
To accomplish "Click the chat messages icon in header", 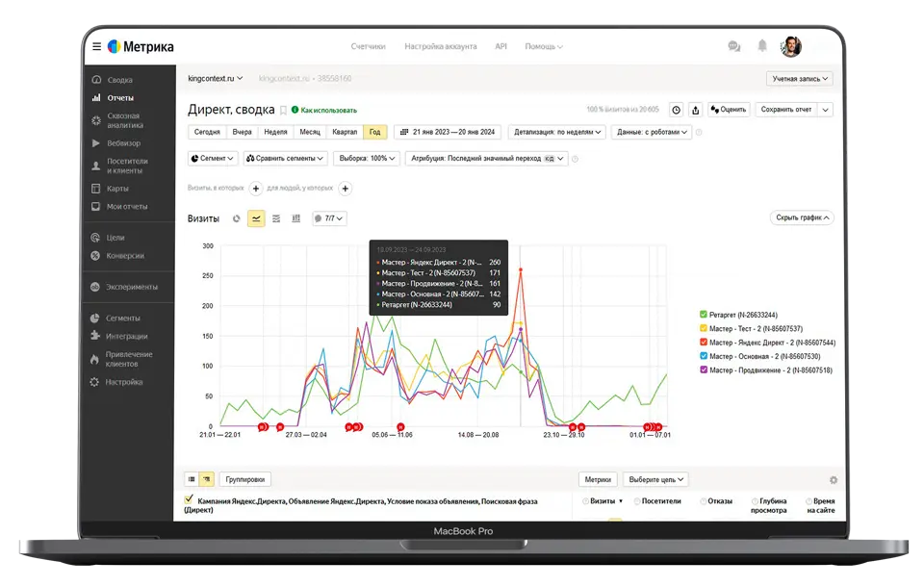I will [734, 46].
